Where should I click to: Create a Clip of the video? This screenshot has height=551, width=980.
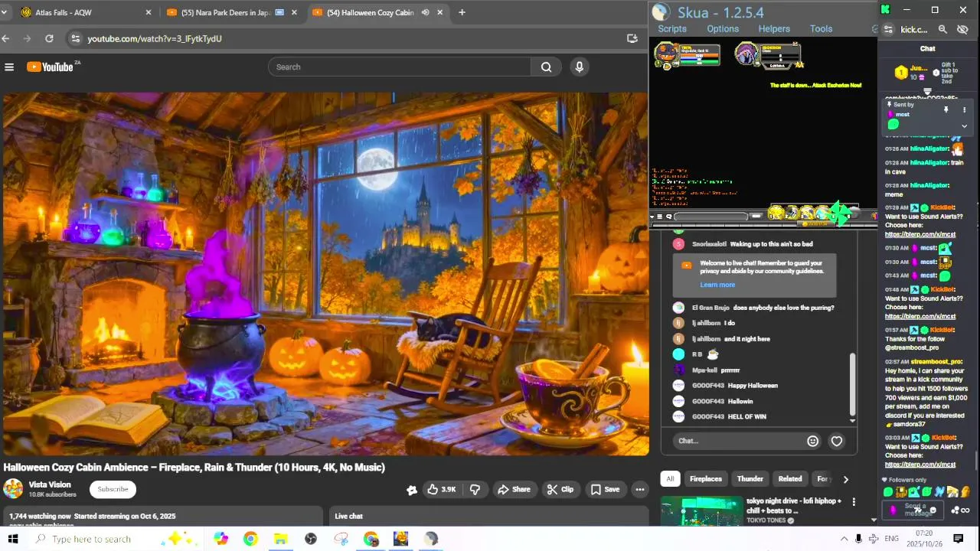tap(560, 489)
